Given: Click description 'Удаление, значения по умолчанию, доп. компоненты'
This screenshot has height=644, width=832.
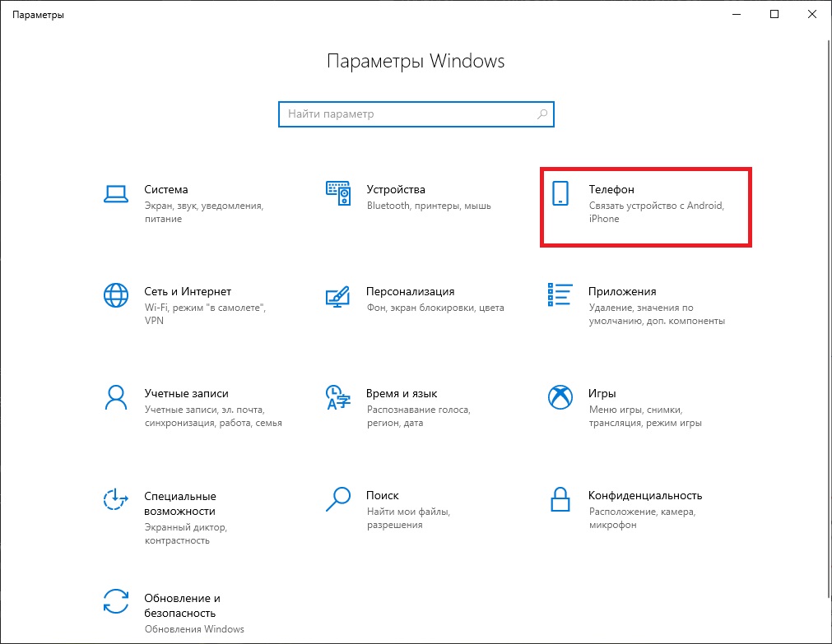Looking at the screenshot, I should pyautogui.click(x=657, y=314).
